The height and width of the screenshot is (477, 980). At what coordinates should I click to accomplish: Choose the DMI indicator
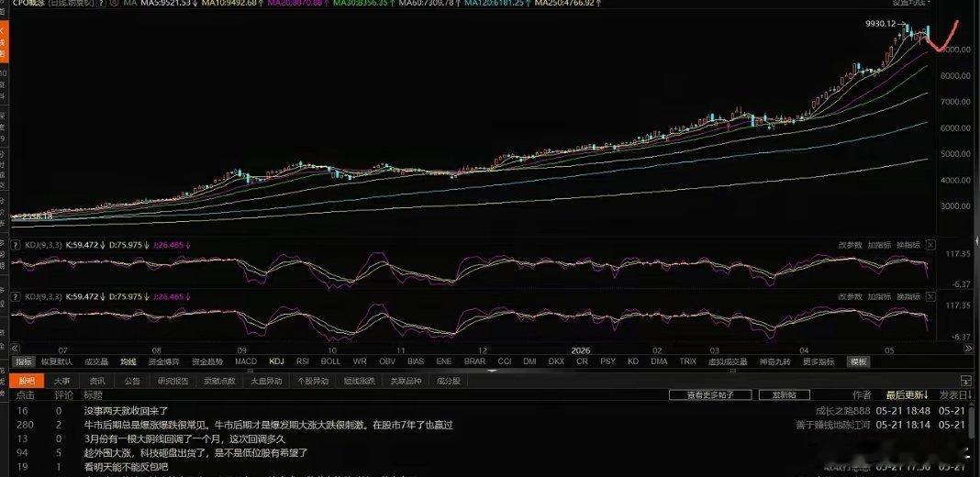(x=529, y=361)
